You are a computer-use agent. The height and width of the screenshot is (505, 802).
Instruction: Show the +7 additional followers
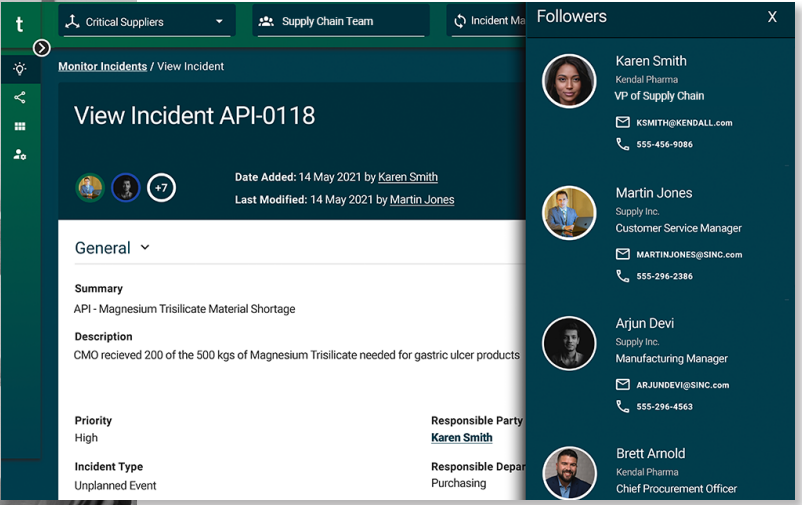(161, 188)
